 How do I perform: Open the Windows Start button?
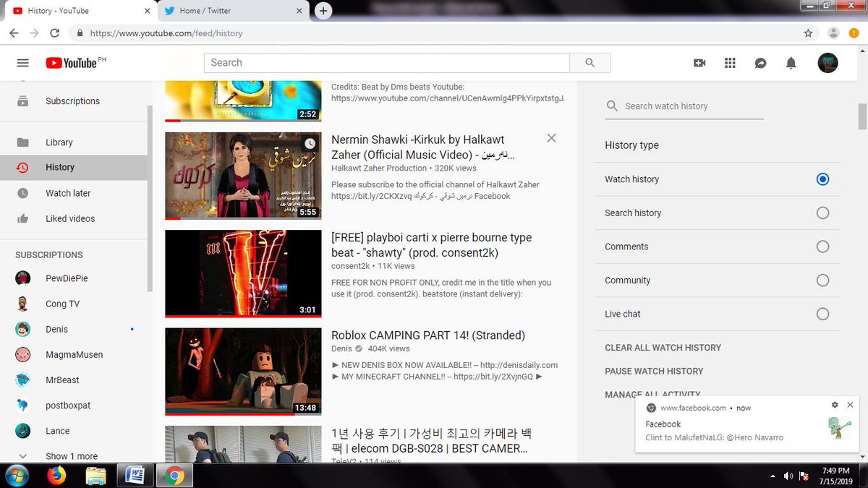16,476
